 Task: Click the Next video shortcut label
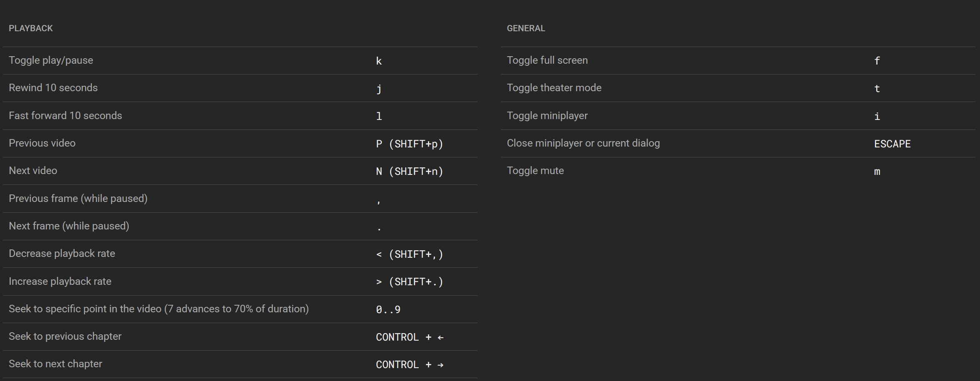tap(33, 171)
